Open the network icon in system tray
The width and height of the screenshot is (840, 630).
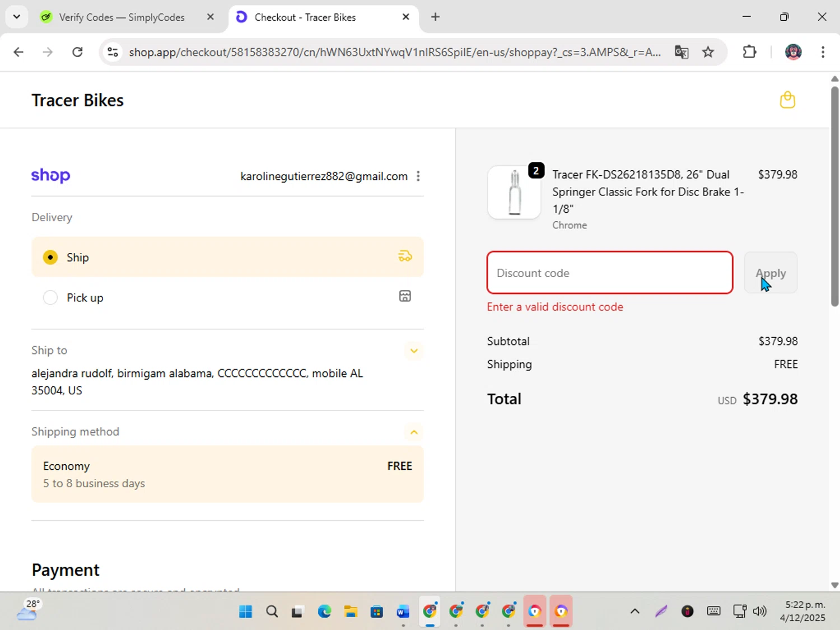pos(739,611)
